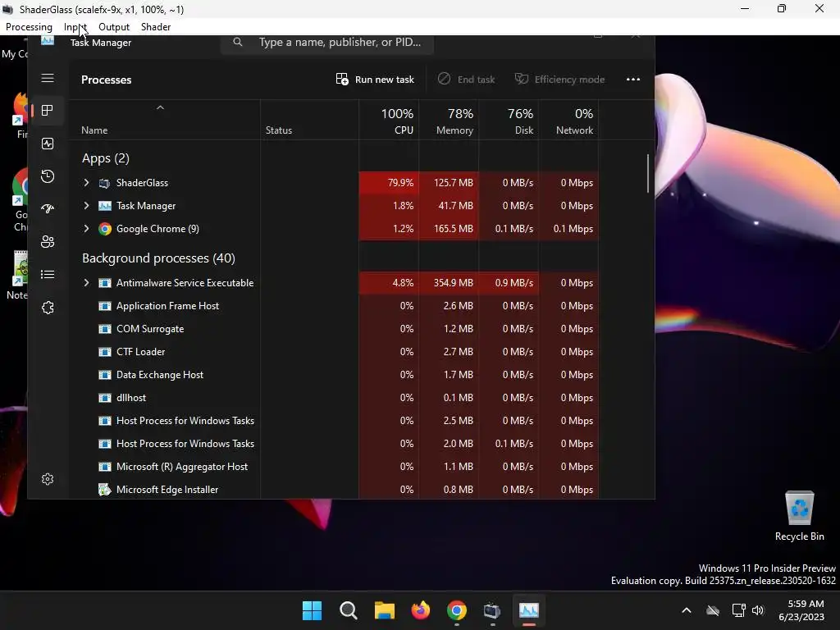Open the Task Manager hamburger navigation menu

click(x=47, y=78)
